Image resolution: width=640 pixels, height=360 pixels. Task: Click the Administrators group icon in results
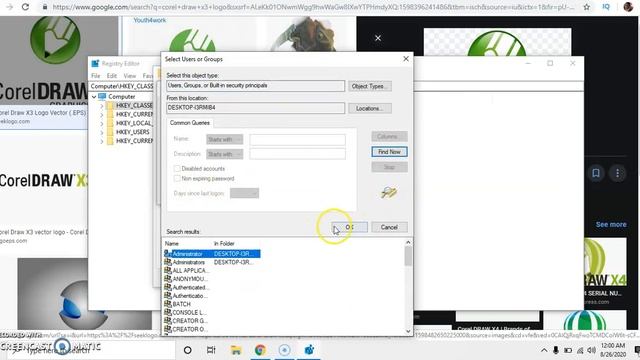[x=168, y=262]
